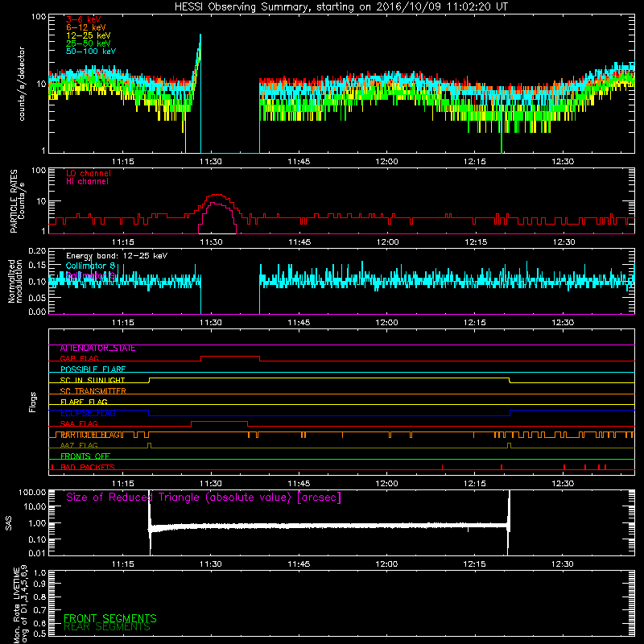Click the "0.15" modulation axis value
Viewport: 644px width, 644px height.
click(37, 266)
